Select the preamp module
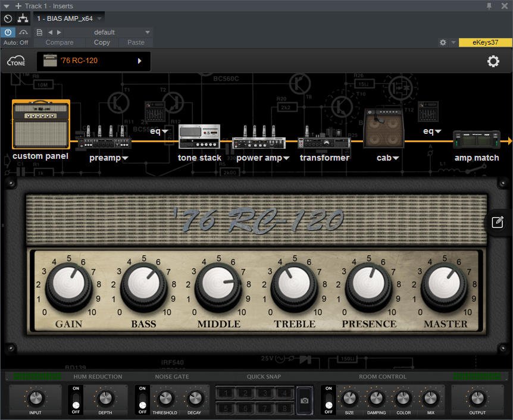 tap(104, 137)
